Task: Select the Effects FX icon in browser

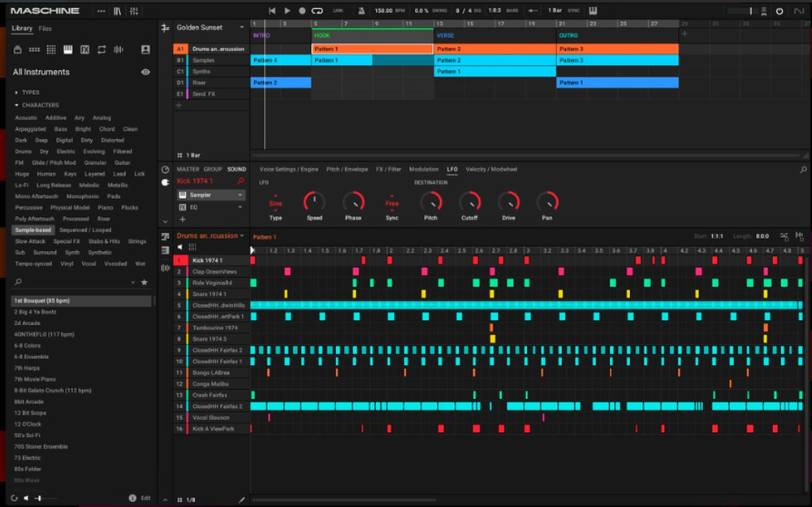Action: pos(85,50)
